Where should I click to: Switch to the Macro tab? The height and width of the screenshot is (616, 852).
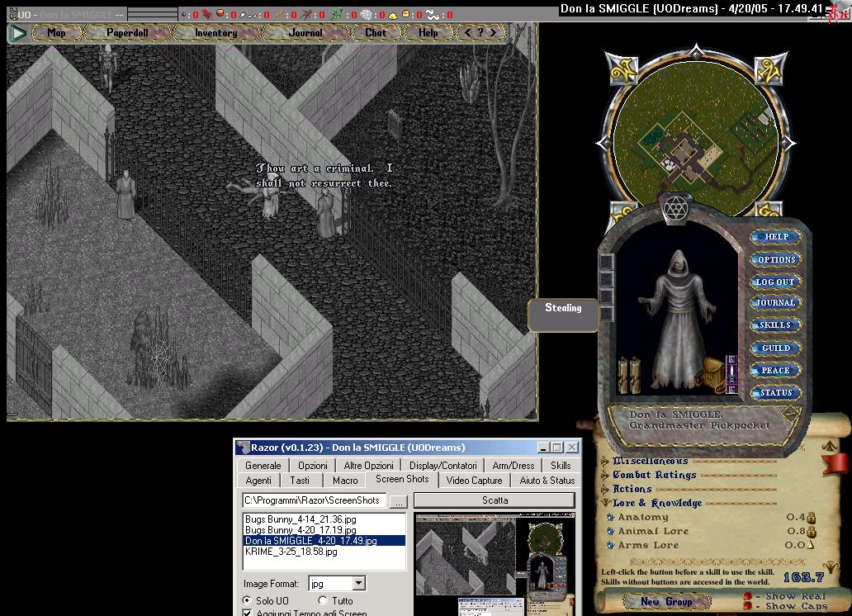click(x=345, y=481)
